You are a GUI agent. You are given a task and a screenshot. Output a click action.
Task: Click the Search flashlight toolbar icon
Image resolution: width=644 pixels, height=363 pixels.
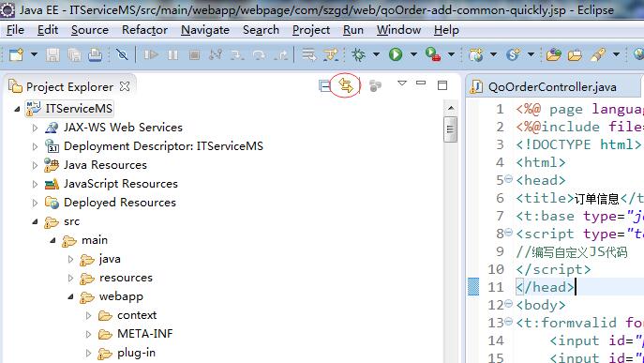pos(598,54)
